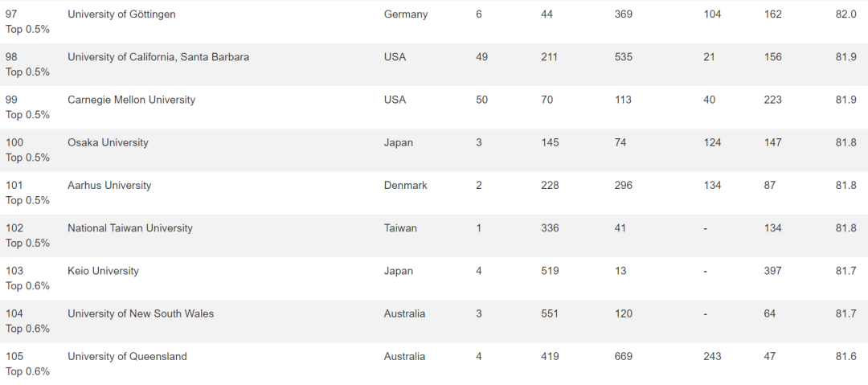Open the Aarhus University entry
This screenshot has width=868, height=385.
[109, 185]
